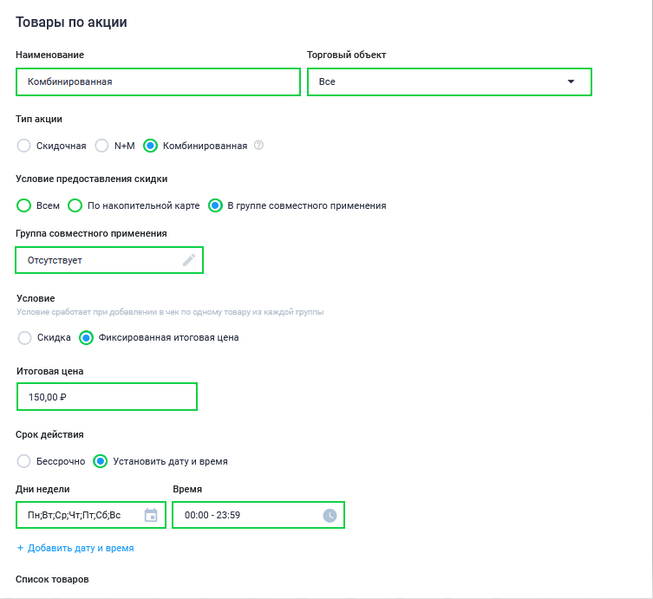Open the Торговый объект dropdown
The image size is (653, 599).
pos(449,82)
